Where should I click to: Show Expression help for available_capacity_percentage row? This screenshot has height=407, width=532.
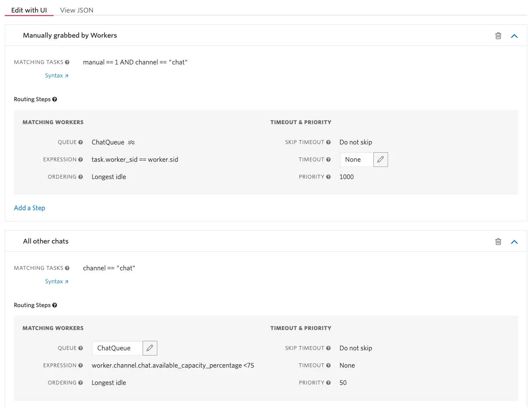pyautogui.click(x=80, y=365)
